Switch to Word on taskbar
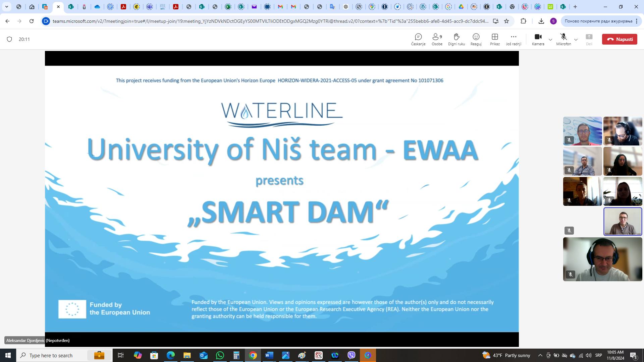644x362 pixels. tap(269, 355)
